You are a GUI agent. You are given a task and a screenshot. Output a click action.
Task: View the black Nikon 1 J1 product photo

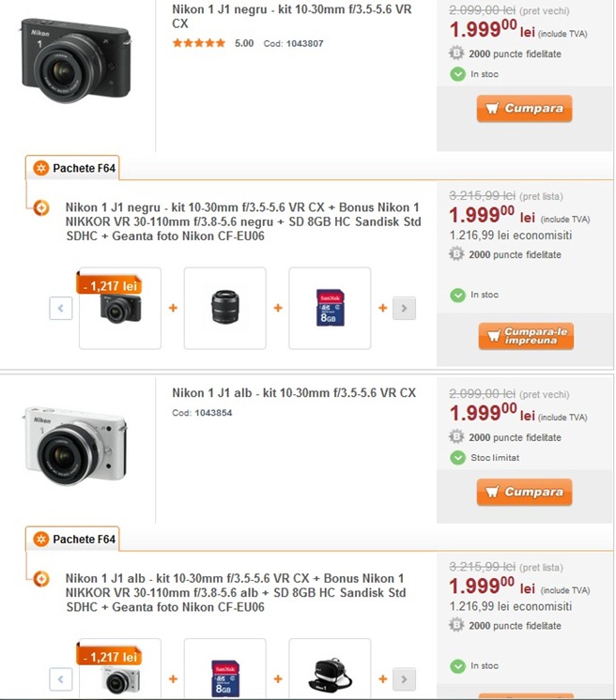point(73,62)
